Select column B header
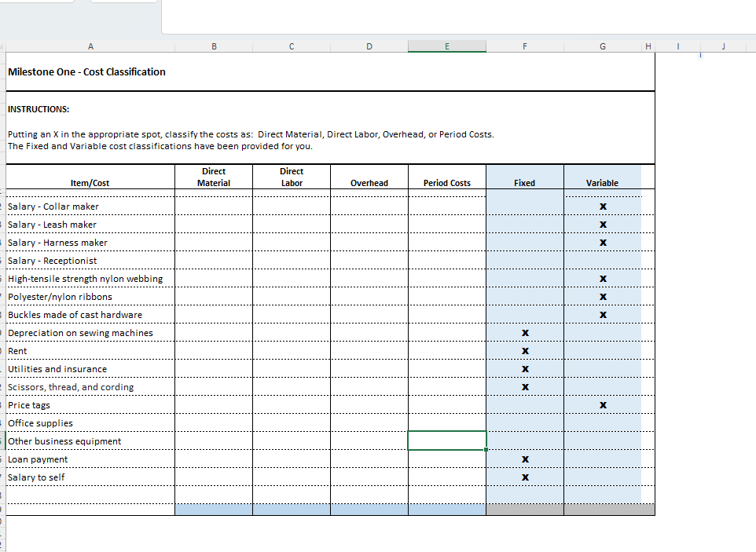This screenshot has height=552, width=756. coord(214,47)
